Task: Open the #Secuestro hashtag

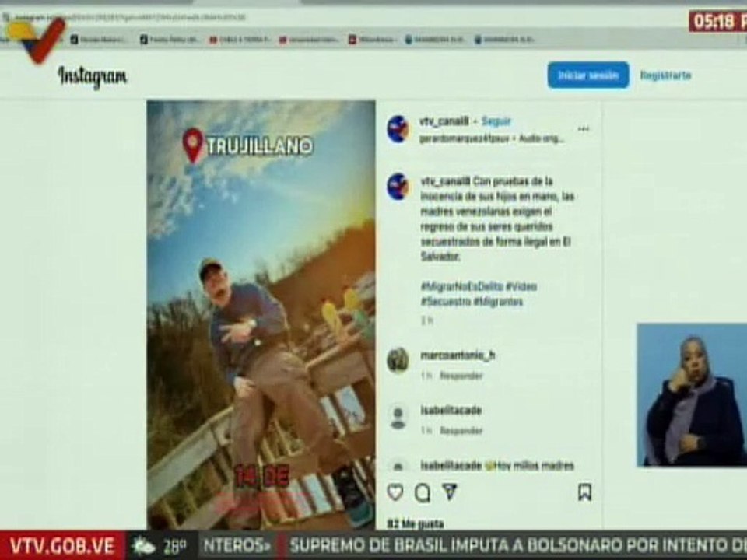Action: point(446,302)
